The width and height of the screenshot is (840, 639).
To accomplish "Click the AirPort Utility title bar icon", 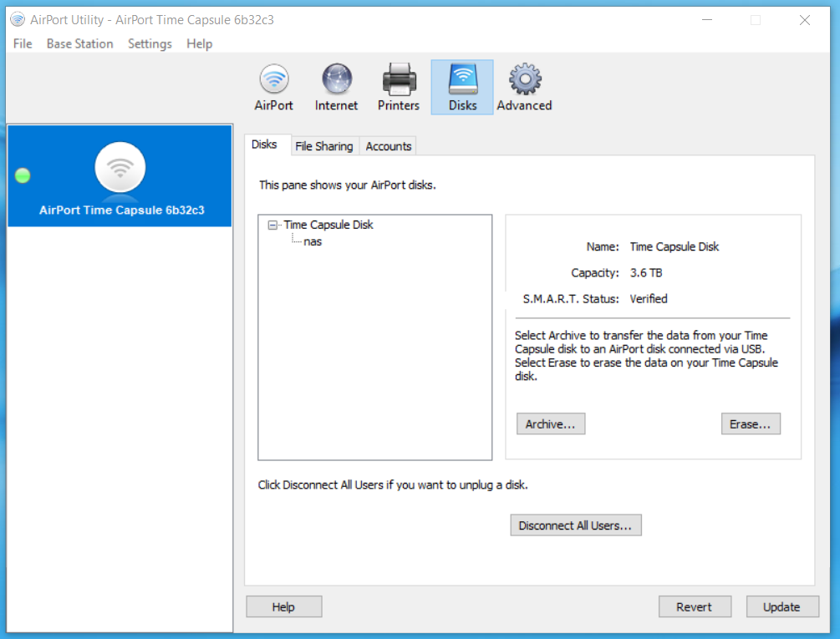I will point(18,20).
